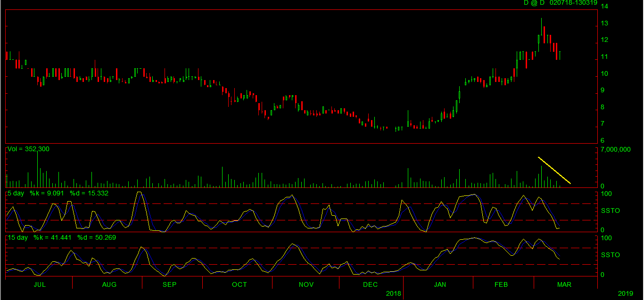Screen dimensions: 644x300
Task: Click the JUL month label on time axis
Action: (x=40, y=284)
